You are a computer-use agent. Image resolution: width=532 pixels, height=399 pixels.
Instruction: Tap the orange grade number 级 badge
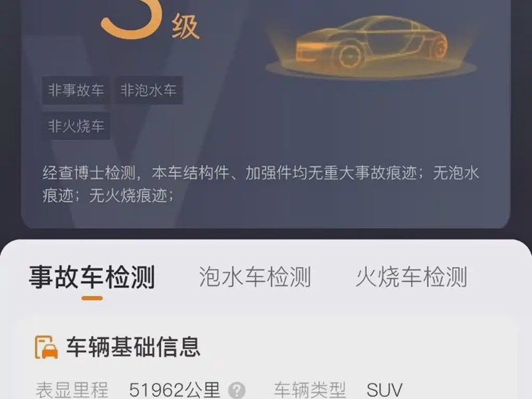[149, 20]
